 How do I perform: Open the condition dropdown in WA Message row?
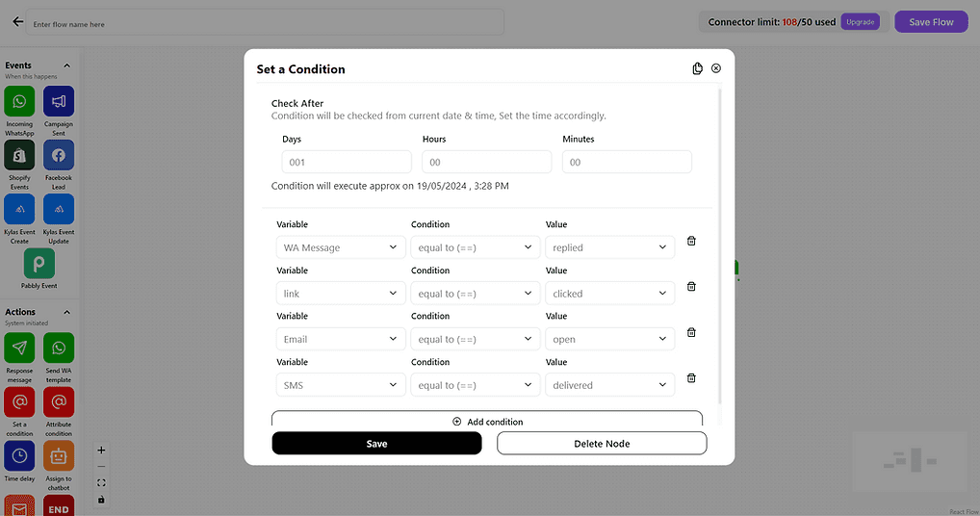475,247
